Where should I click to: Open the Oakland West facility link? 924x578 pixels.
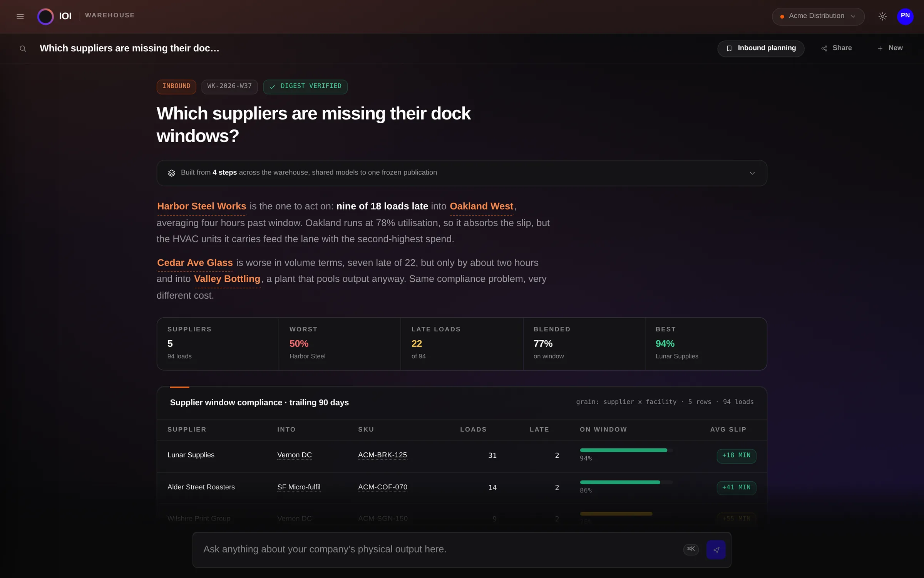point(481,207)
